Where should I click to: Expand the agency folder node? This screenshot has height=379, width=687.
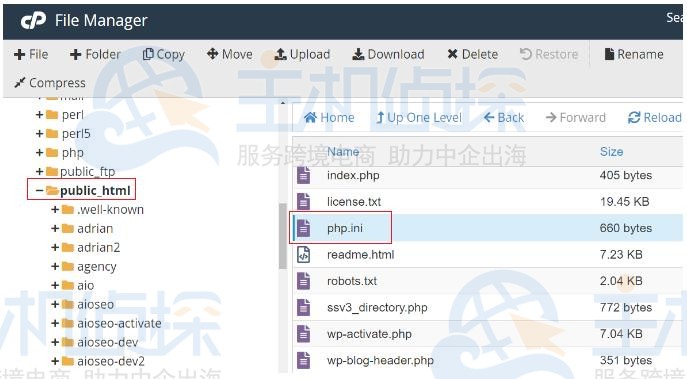coord(55,266)
